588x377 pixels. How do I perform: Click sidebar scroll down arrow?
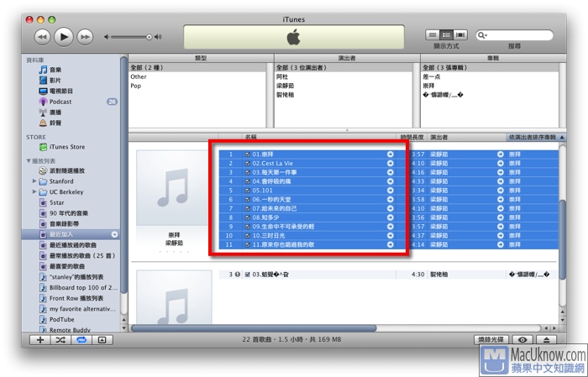(x=123, y=328)
